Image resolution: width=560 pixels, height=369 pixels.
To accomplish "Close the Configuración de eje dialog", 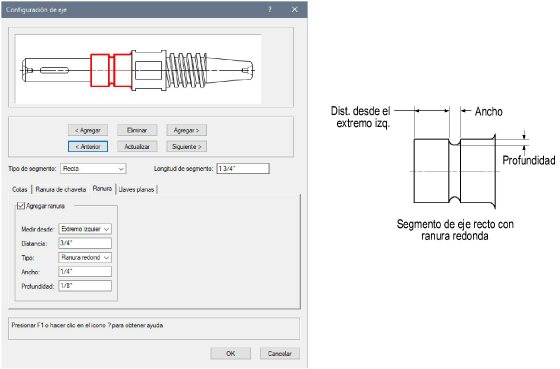I will coord(295,10).
